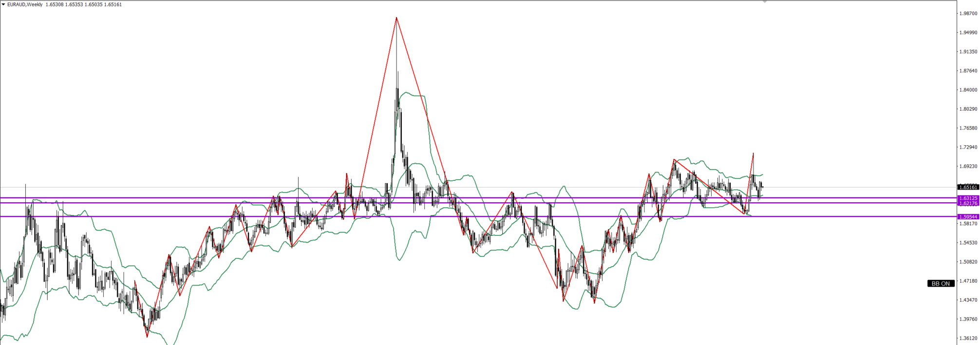The width and height of the screenshot is (980, 345).
Task: Toggle the BB ON Bollinger Bands button
Action: (x=941, y=284)
